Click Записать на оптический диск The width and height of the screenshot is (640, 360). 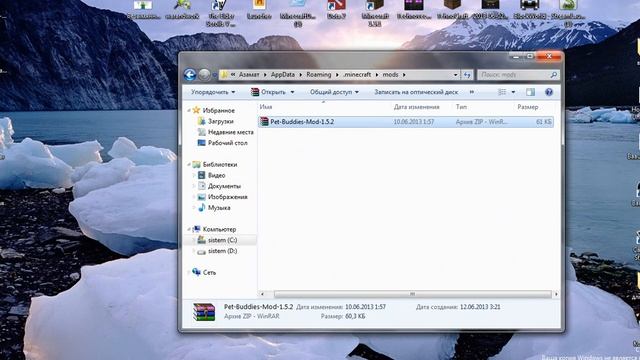coord(416,92)
